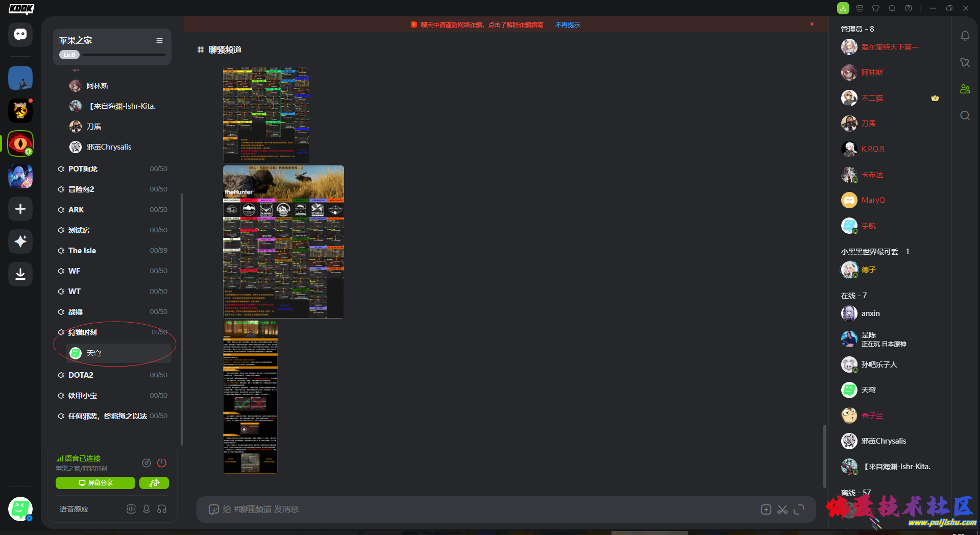This screenshot has height=535, width=980.
Task: Open the help question mark icon
Action: (x=909, y=8)
